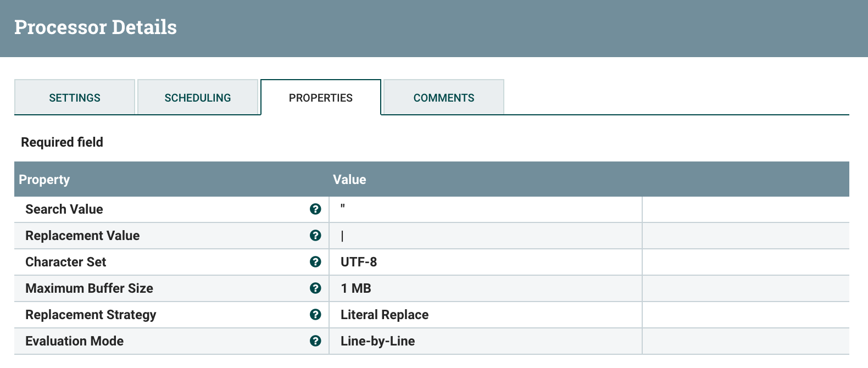Change the UTF-8 Character Set value

[485, 262]
